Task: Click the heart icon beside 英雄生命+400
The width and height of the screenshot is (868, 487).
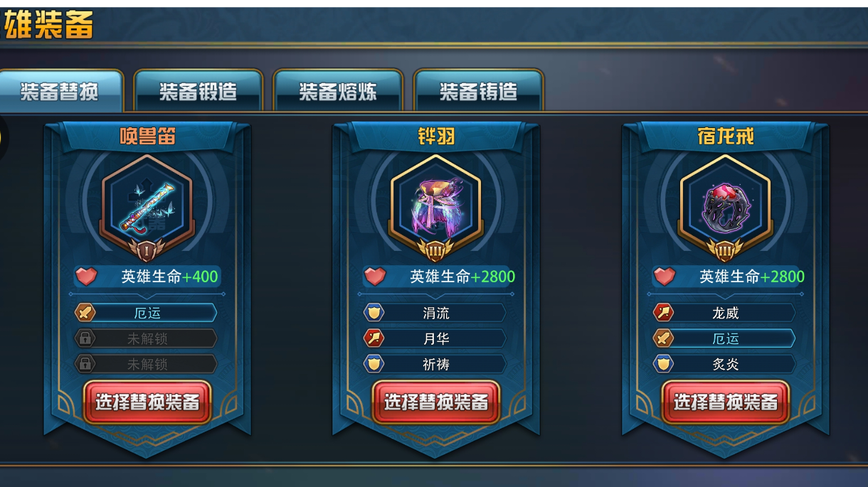Action: tap(86, 277)
